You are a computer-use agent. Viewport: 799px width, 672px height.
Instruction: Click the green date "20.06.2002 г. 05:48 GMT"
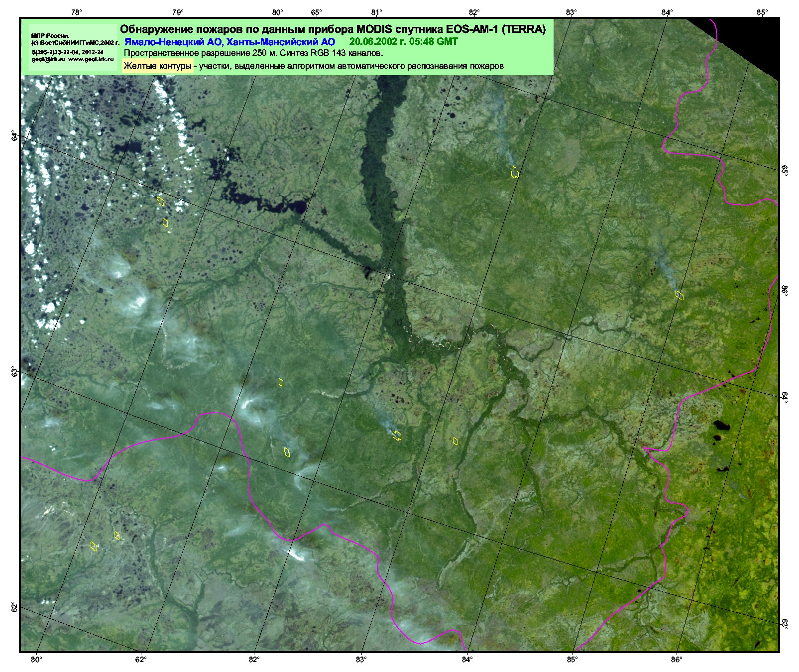click(403, 42)
